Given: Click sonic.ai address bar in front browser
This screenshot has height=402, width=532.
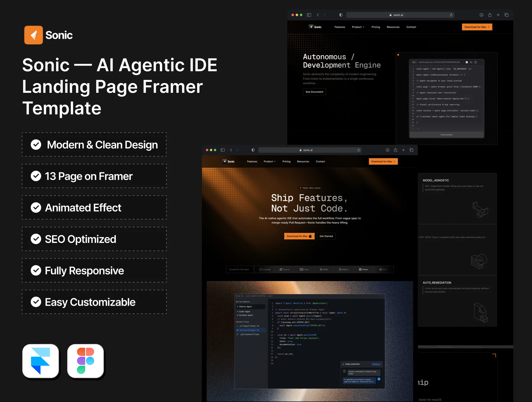Looking at the screenshot, I should point(310,150).
